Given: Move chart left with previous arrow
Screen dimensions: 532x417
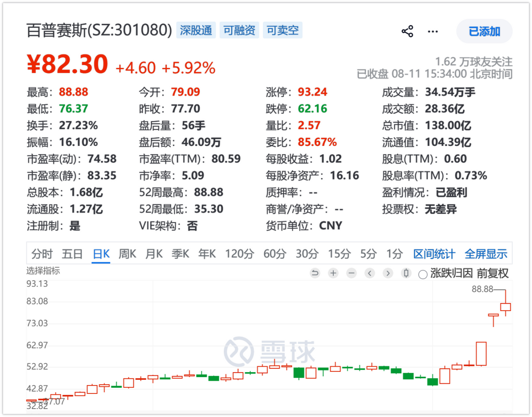Looking at the screenshot, I should coord(370,273).
